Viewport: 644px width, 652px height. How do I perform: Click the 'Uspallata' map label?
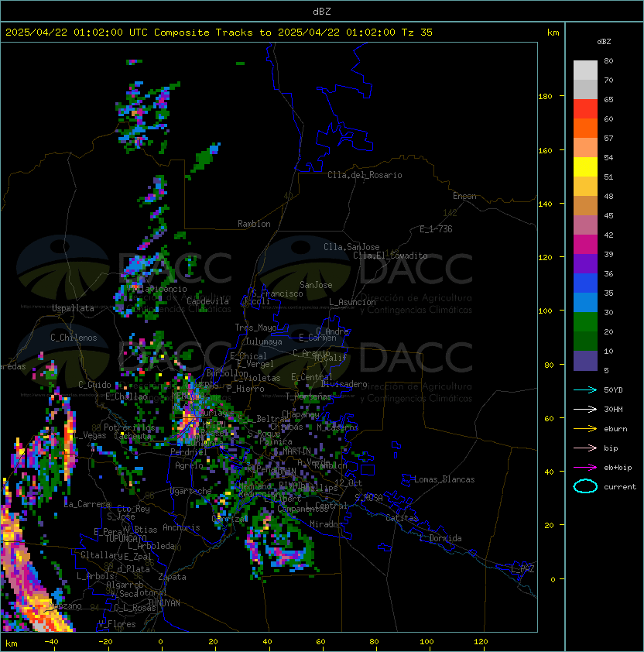tap(73, 308)
